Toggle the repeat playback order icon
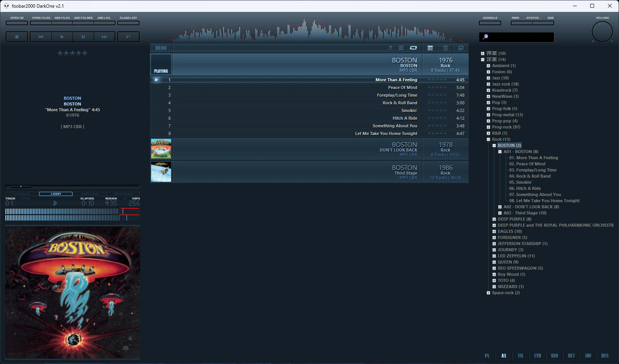Screen dimensions: 619x364 (413, 48)
